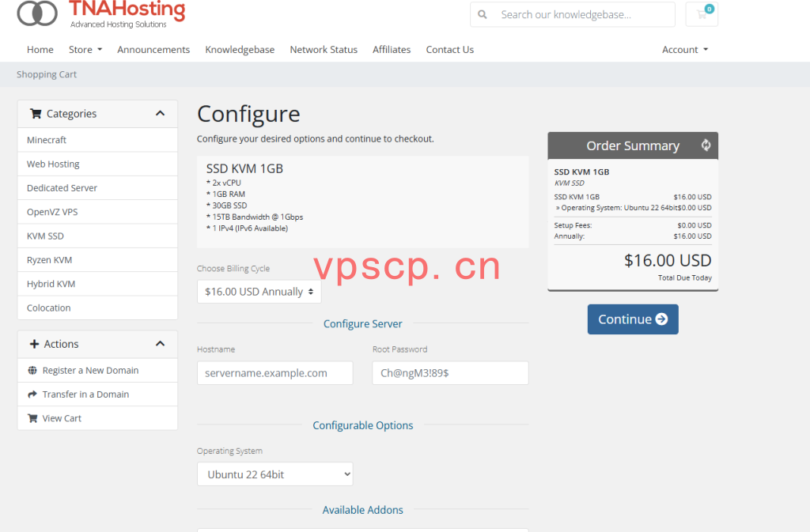The width and height of the screenshot is (810, 532).
Task: Collapse the Actions panel chevron
Action: click(160, 344)
